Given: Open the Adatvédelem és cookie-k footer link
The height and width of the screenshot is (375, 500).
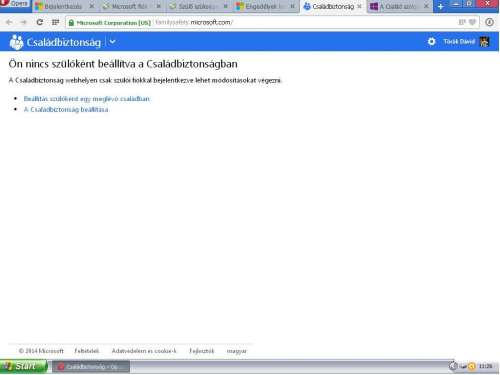Looking at the screenshot, I should tap(144, 351).
